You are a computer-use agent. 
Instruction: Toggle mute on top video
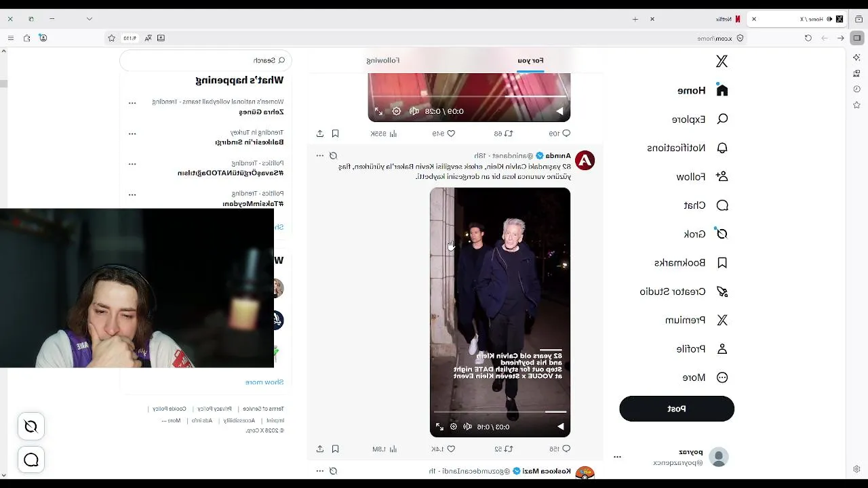click(x=414, y=111)
